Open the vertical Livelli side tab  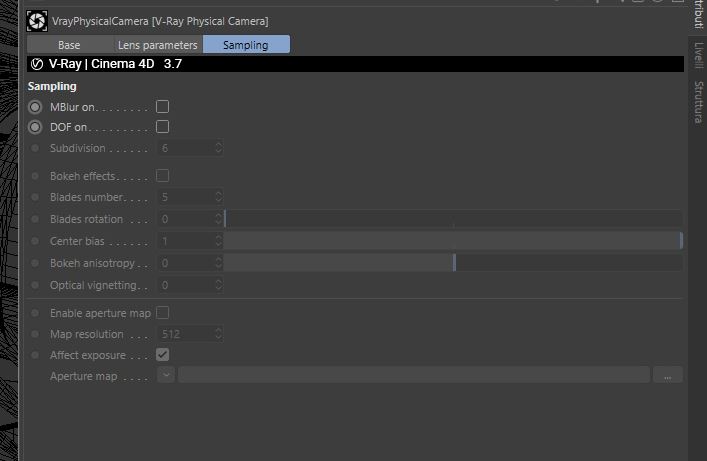pyautogui.click(x=698, y=55)
